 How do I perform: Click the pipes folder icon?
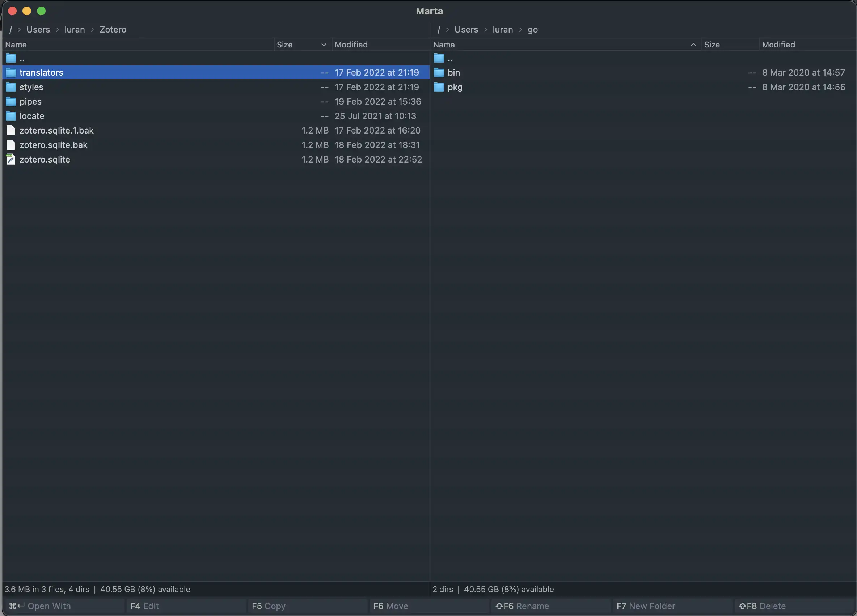coord(10,102)
